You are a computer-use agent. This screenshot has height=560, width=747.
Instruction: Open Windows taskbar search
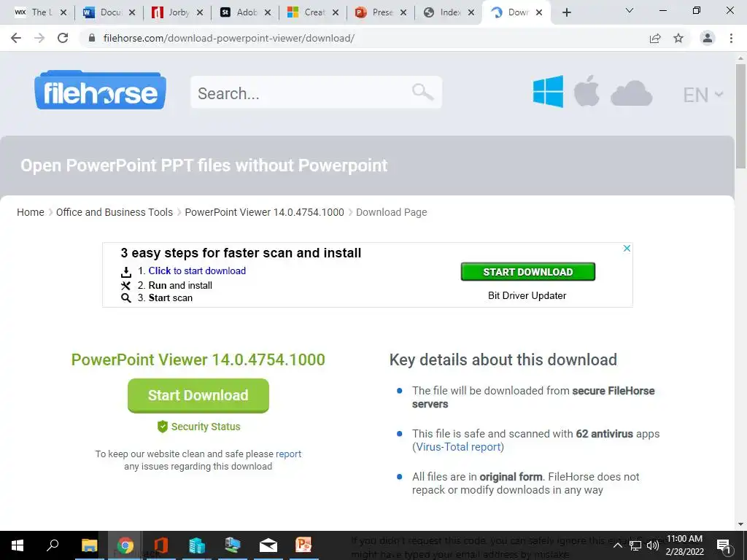click(53, 545)
